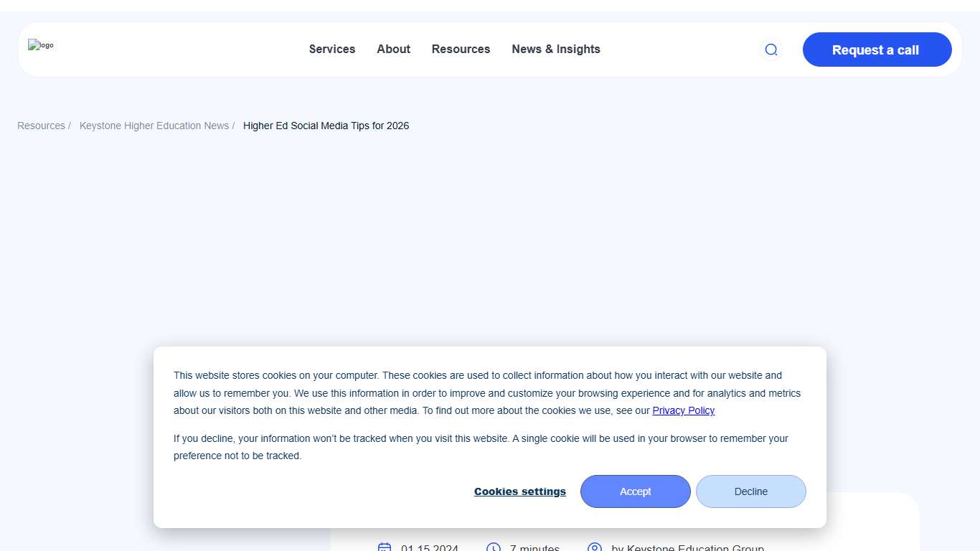This screenshot has height=551, width=980.
Task: Click the 7 minutes reading time
Action: tap(534, 547)
